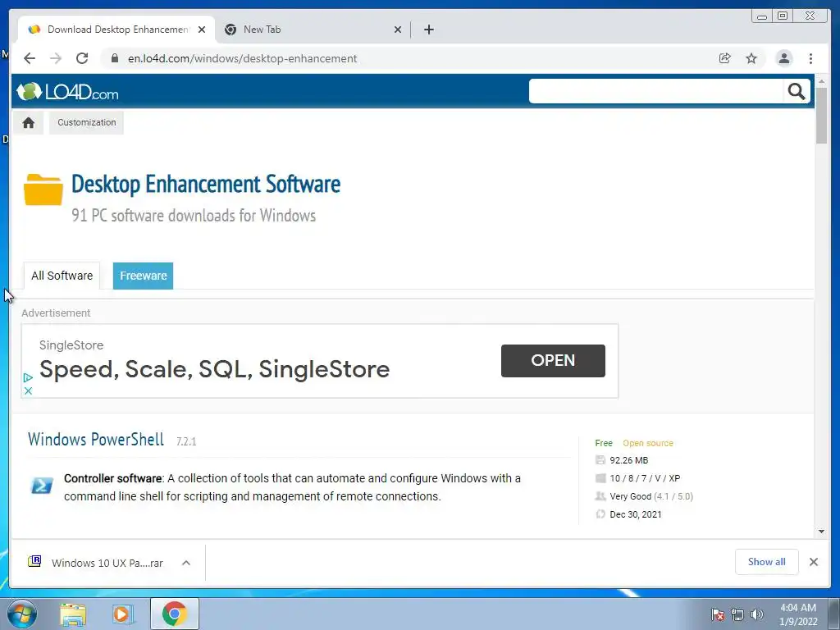Image resolution: width=840 pixels, height=630 pixels.
Task: Click the network tray icon
Action: coord(737,614)
